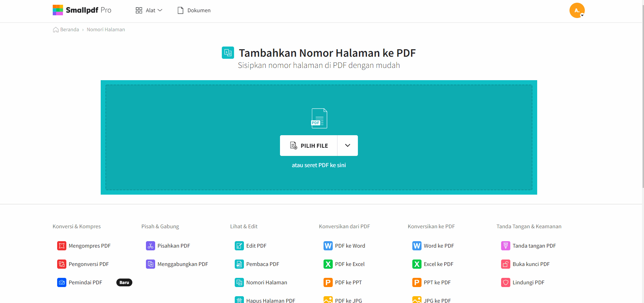Open Pembaca PDF link
Viewport: 644px width, 303px height.
tap(263, 264)
